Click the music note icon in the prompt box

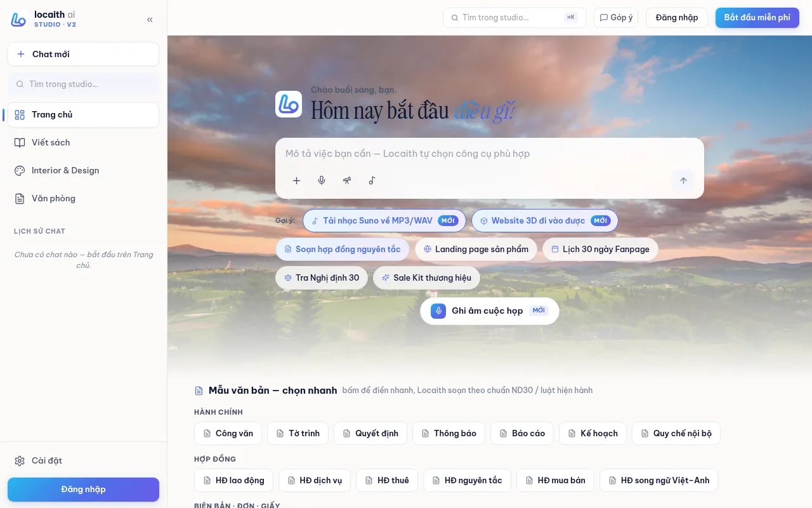click(x=372, y=180)
